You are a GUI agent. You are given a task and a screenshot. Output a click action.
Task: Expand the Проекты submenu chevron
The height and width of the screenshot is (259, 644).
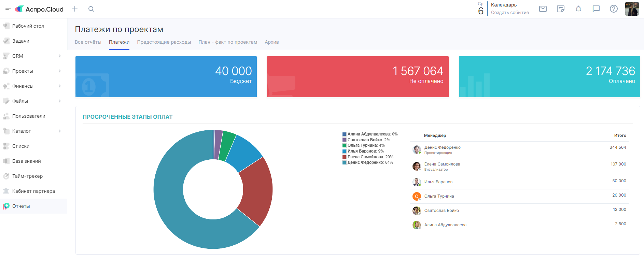point(60,71)
